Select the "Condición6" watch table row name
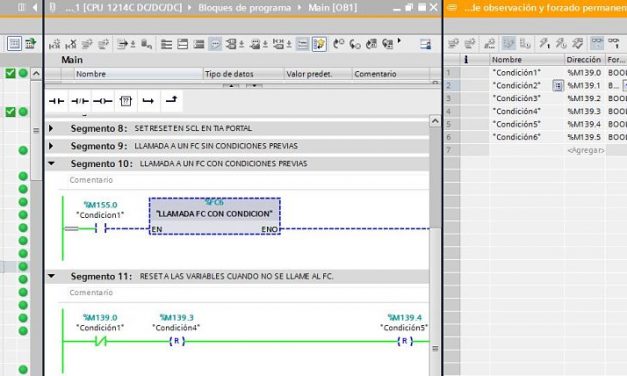 tap(516, 137)
